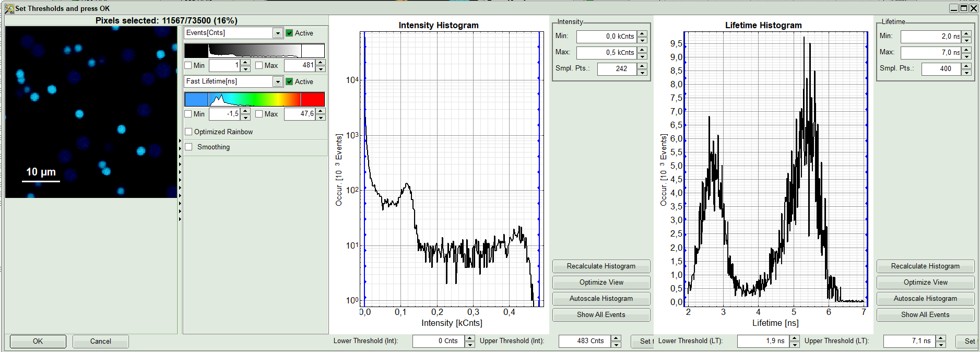Viewport: 980px width, 352px height.
Task: Click Optimize View for the Intensity histogram
Action: click(x=601, y=282)
